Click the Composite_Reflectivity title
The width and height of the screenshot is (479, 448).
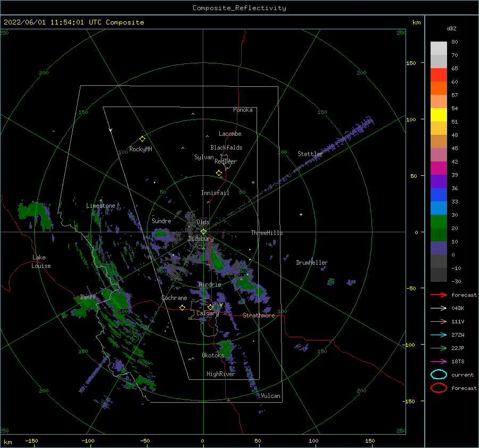(240, 8)
